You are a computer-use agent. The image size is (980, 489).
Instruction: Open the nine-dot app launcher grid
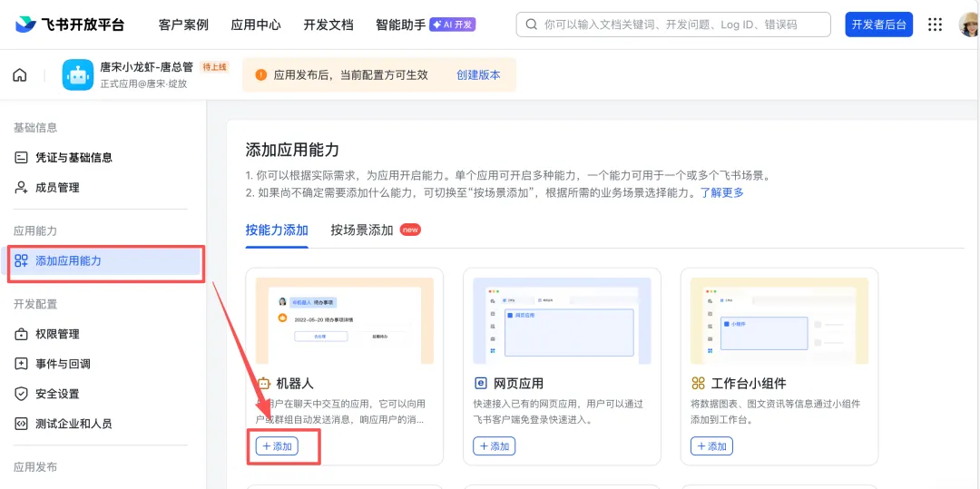[x=935, y=24]
